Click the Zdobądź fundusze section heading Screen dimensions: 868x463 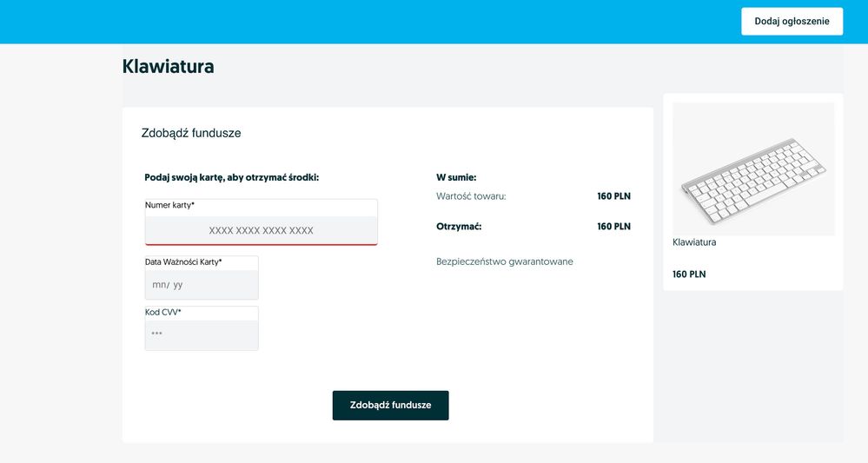click(x=190, y=134)
